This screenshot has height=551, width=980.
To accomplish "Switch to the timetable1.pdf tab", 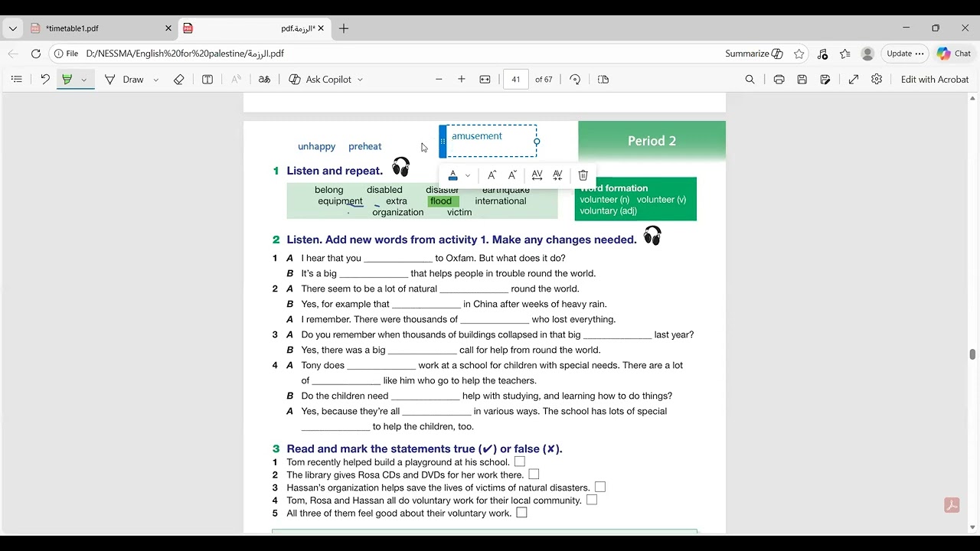I will click(100, 28).
